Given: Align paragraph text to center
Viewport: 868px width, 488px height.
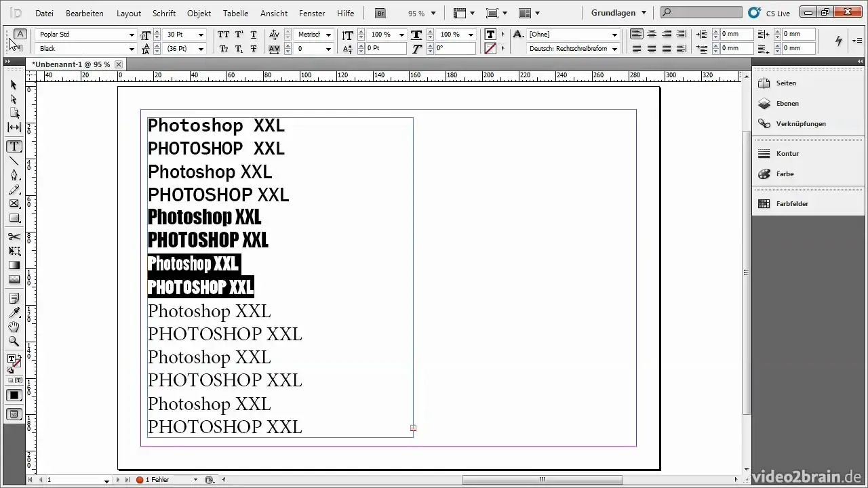Looking at the screenshot, I should (652, 35).
